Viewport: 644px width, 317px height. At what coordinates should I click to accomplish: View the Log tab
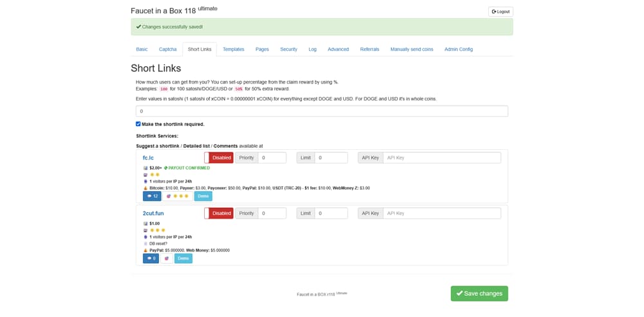312,50
